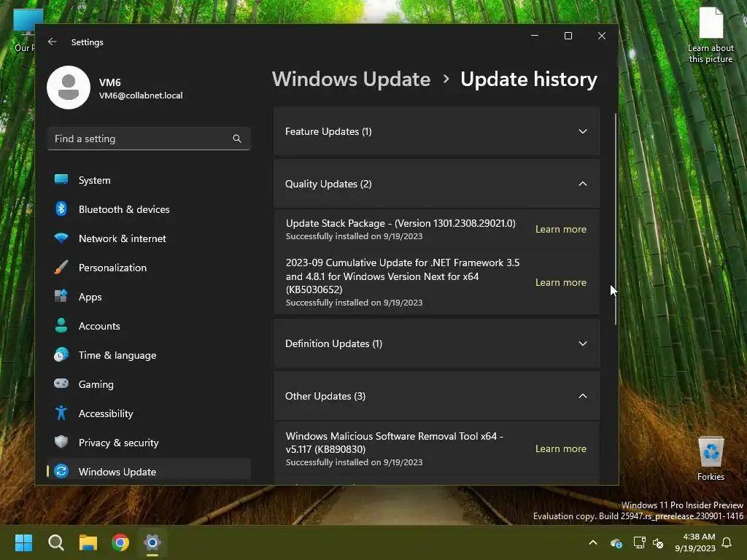This screenshot has height=560, width=747.
Task: Click Windows Malicious Software Removal Tool text
Action: [395, 443]
